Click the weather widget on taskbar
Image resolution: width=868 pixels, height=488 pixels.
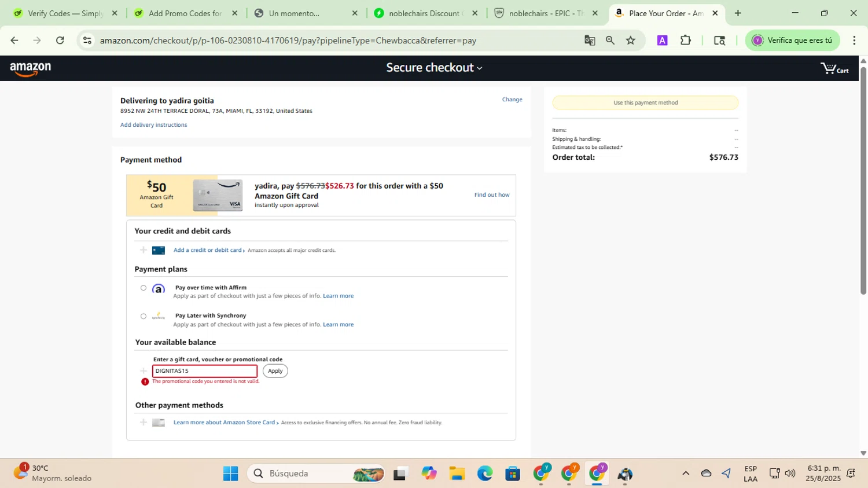pyautogui.click(x=53, y=473)
